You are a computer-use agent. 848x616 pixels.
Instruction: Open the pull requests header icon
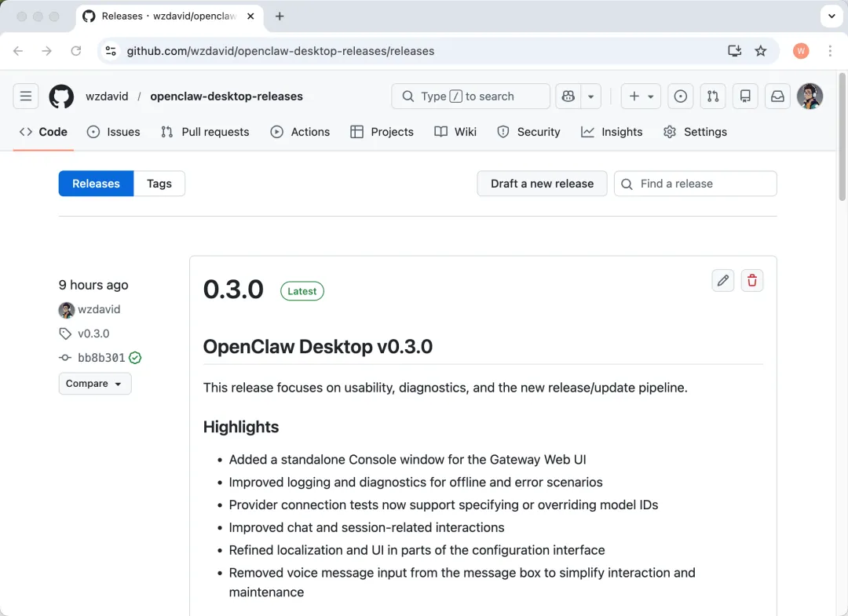click(x=713, y=97)
